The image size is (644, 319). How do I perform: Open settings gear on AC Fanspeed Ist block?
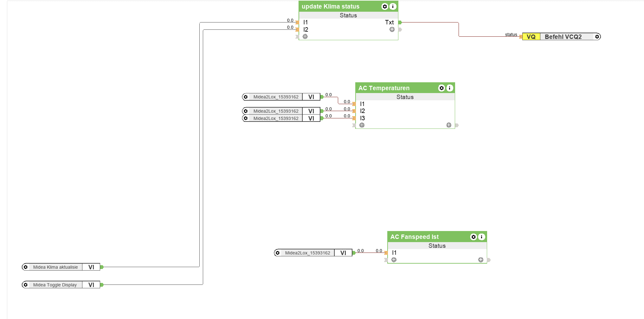[473, 237]
